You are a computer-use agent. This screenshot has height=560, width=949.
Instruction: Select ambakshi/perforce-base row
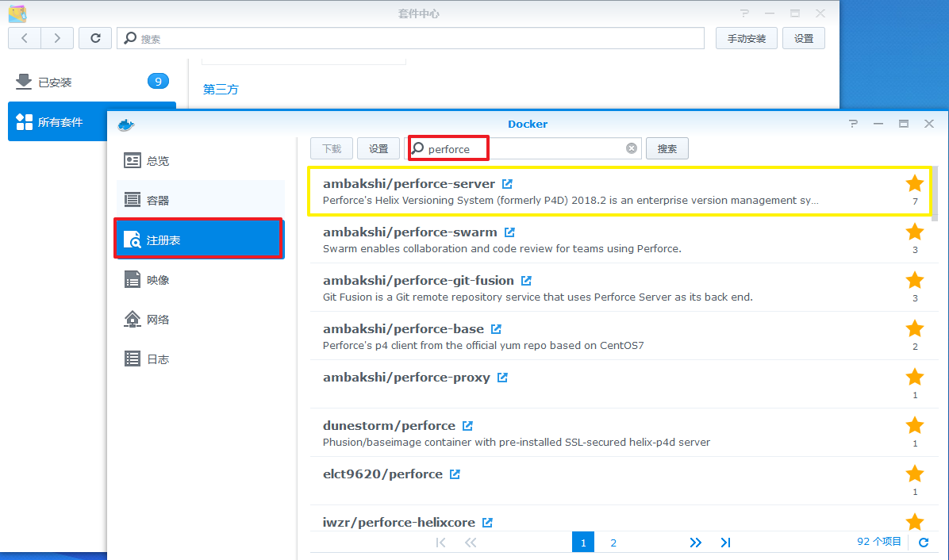point(620,336)
